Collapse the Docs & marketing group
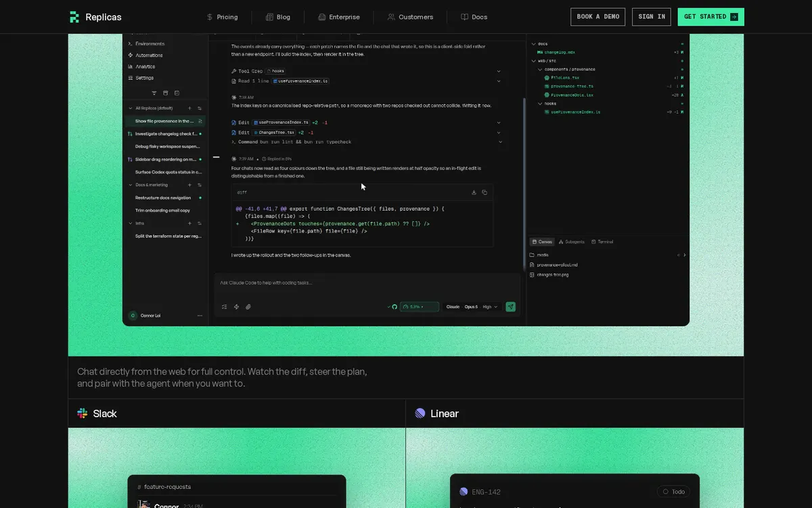 [131, 185]
